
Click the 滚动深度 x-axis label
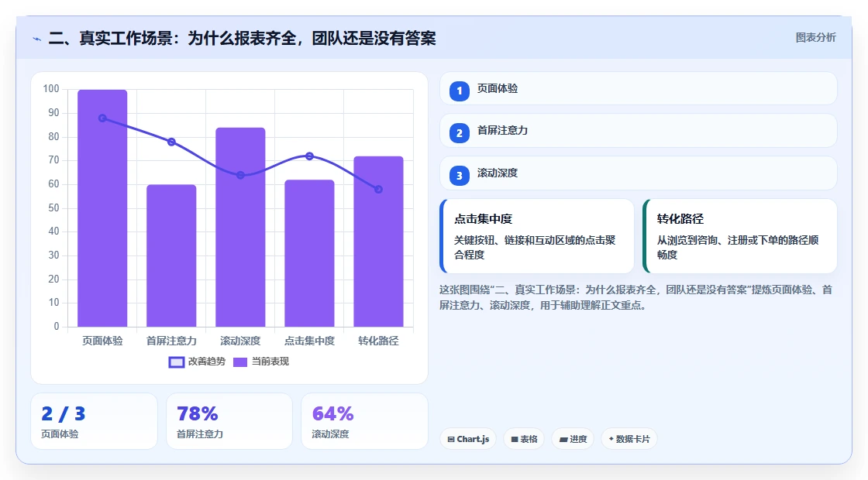(240, 341)
